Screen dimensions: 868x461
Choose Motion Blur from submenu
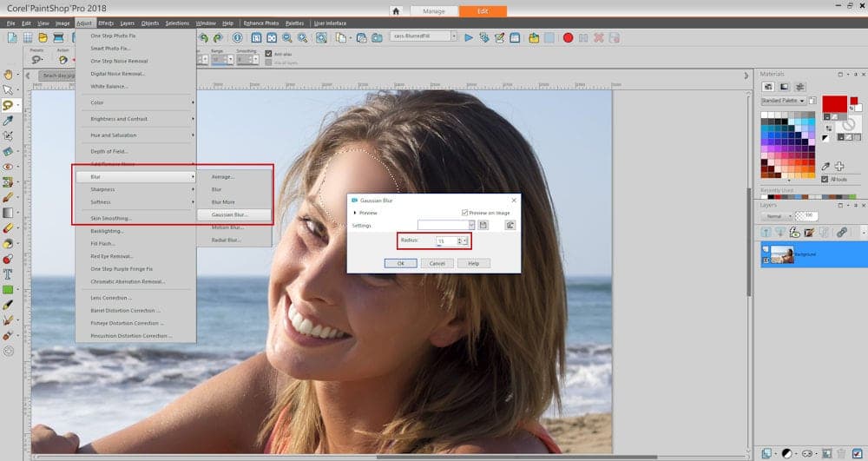pyautogui.click(x=227, y=227)
